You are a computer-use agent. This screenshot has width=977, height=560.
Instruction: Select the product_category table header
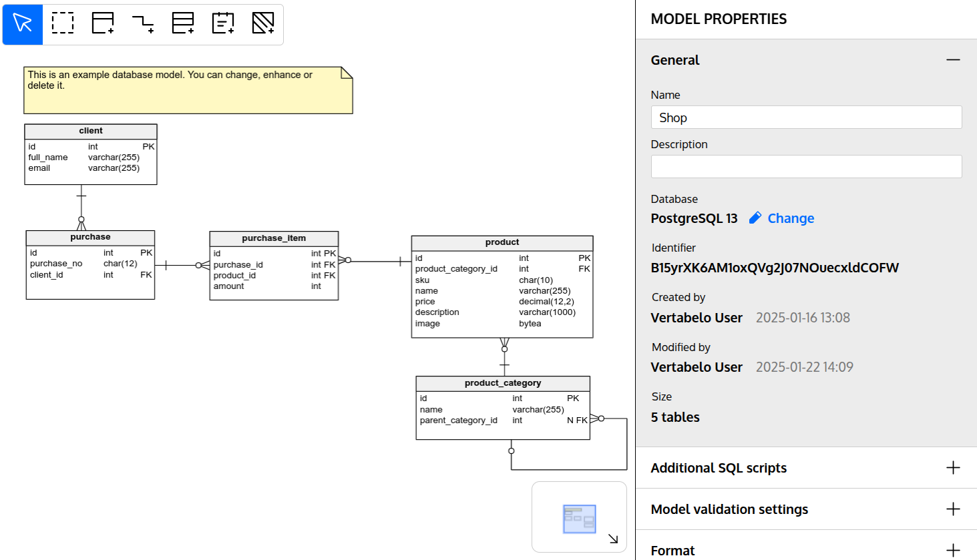click(x=503, y=383)
